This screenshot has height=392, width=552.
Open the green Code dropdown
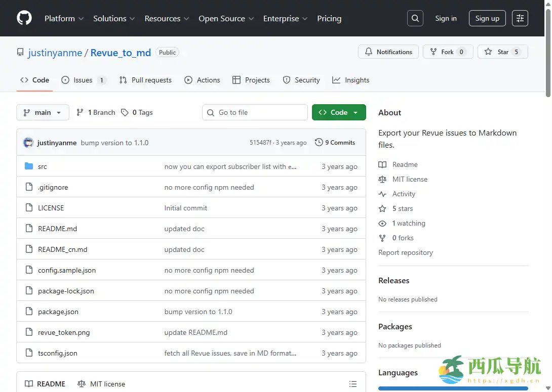pos(339,112)
